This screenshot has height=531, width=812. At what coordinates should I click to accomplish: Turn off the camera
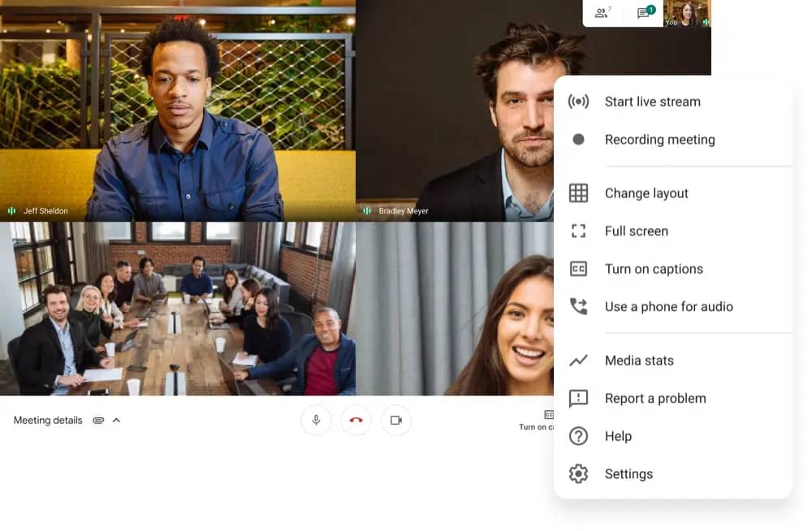click(x=395, y=420)
